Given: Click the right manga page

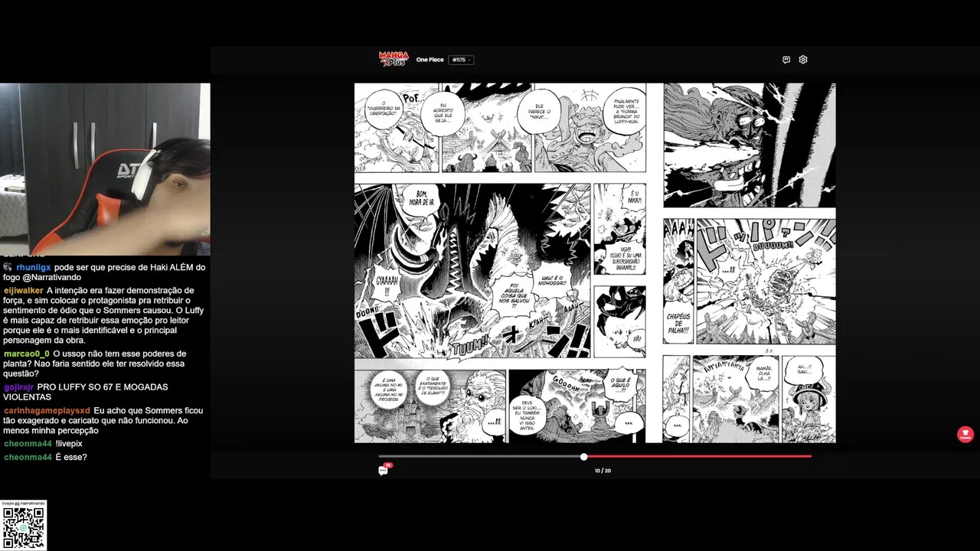Looking at the screenshot, I should click(x=749, y=262).
